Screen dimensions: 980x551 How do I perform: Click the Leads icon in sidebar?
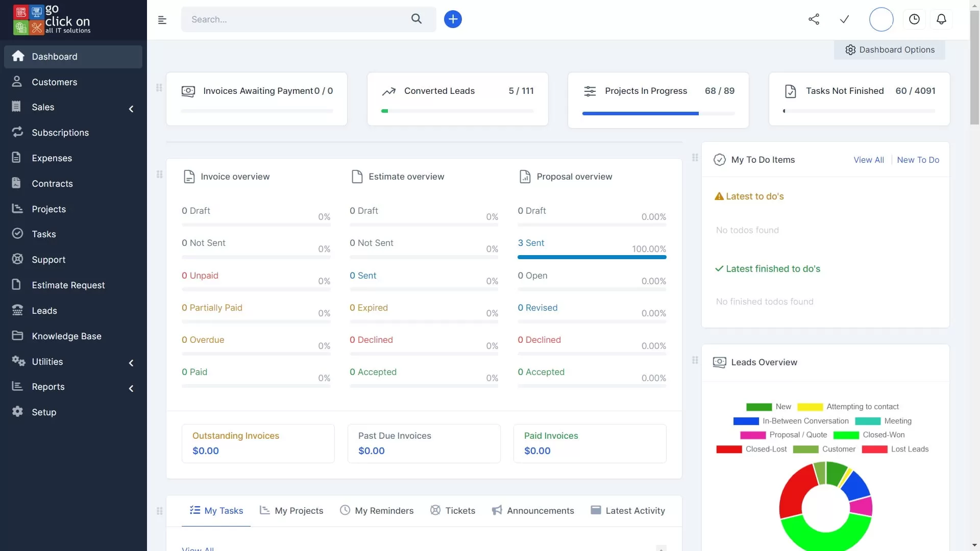point(17,310)
